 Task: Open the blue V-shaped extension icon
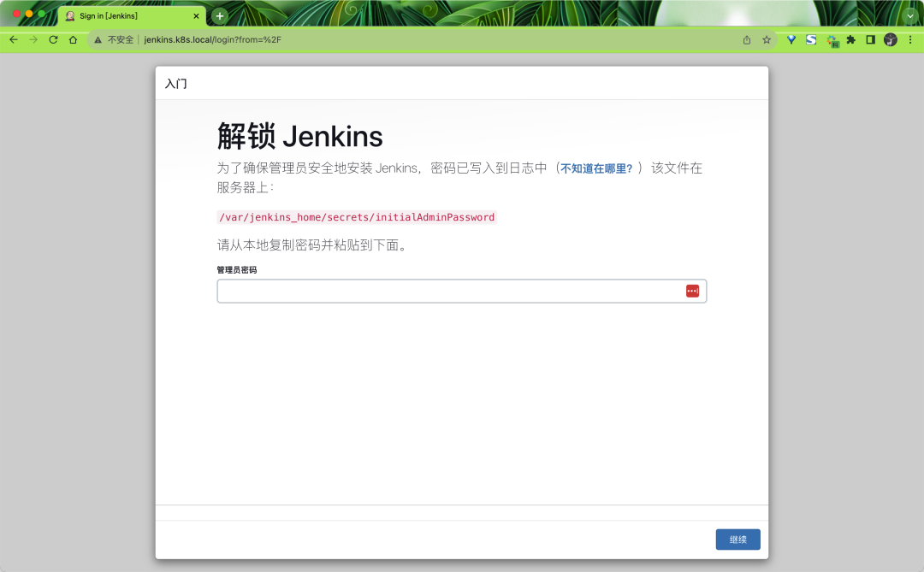[x=791, y=39]
